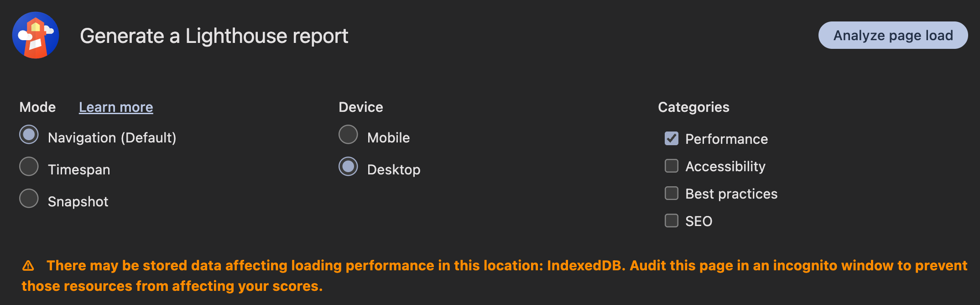
Task: Tick the Best practices checkbox
Action: [x=672, y=193]
